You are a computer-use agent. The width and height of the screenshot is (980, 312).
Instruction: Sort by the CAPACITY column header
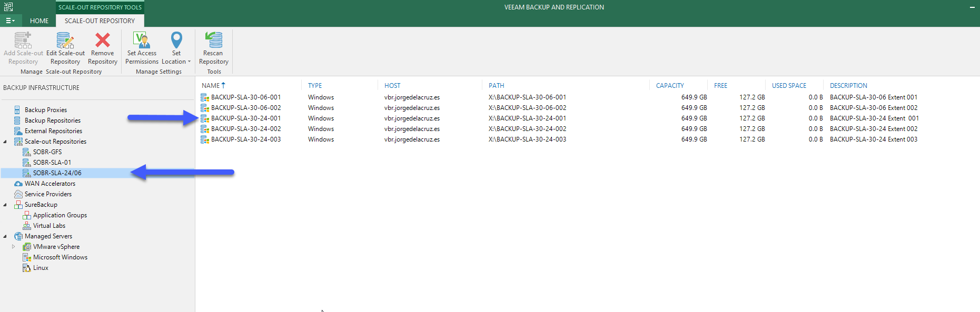tap(670, 86)
